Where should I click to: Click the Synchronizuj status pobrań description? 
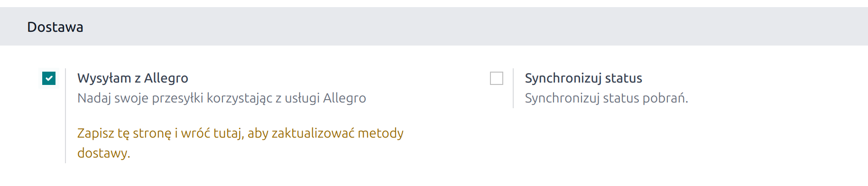(606, 98)
